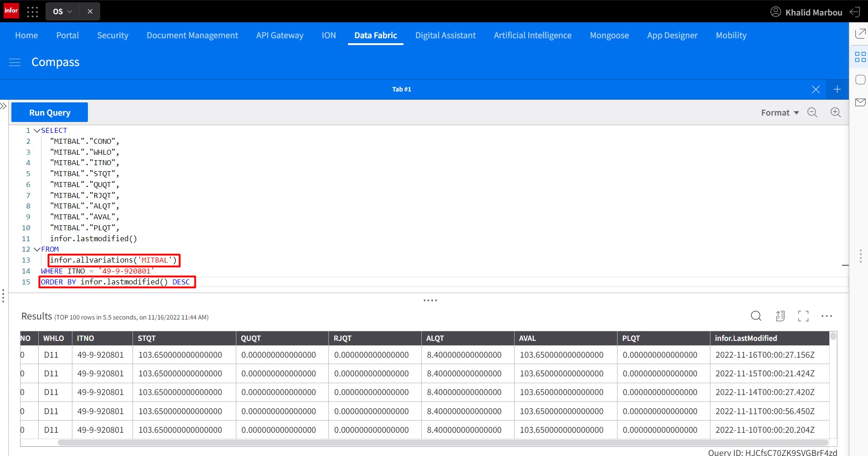Click the ORDER BY line in editor

pos(115,282)
